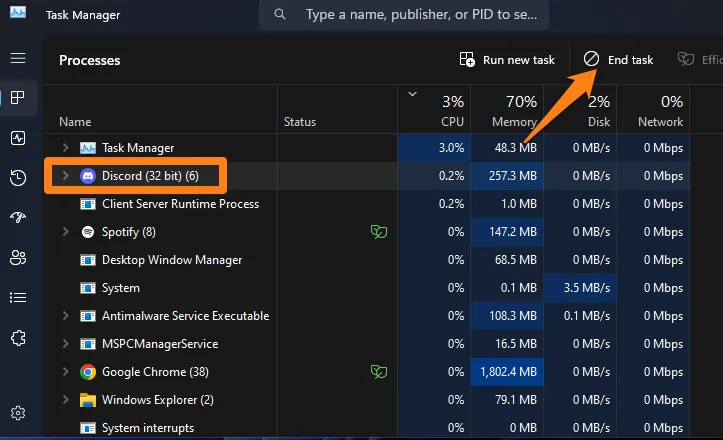Open the Startup apps sidebar tab
The image size is (723, 440).
point(18,217)
